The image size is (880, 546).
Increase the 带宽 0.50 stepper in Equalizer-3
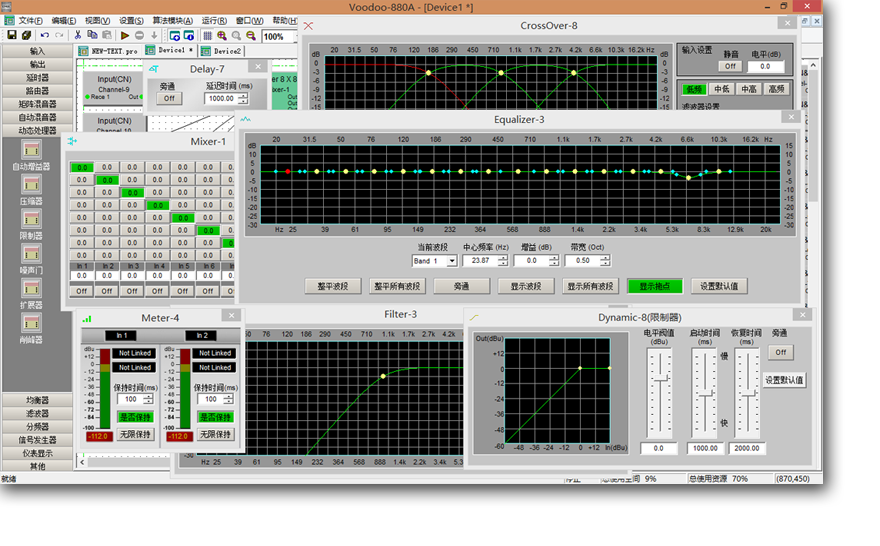coord(605,258)
